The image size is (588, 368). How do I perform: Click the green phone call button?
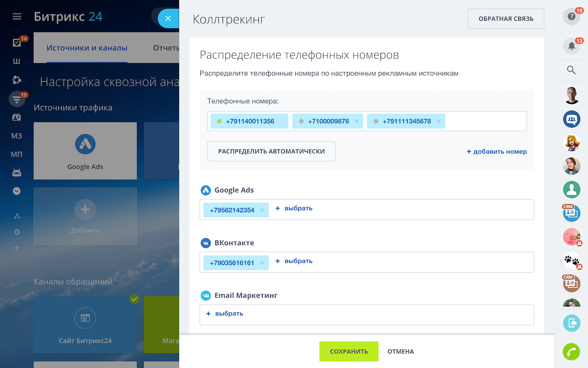[x=571, y=352]
